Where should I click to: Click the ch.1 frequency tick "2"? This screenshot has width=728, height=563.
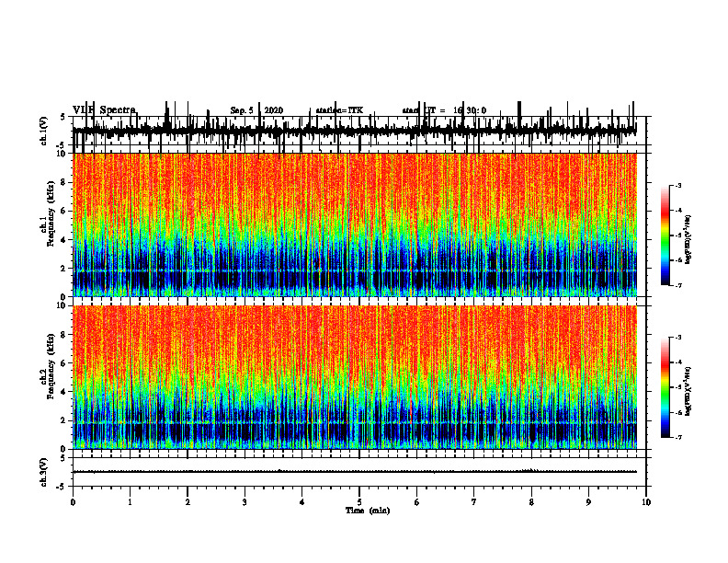point(64,269)
